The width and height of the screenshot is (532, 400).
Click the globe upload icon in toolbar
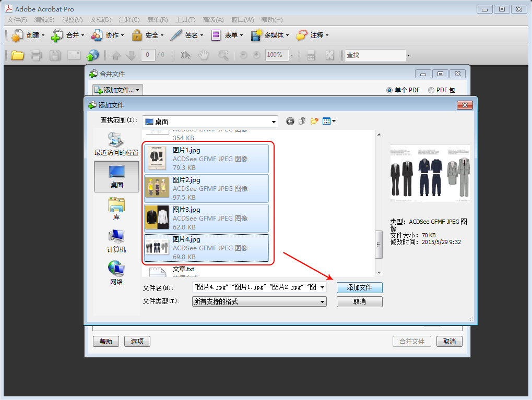coord(92,55)
